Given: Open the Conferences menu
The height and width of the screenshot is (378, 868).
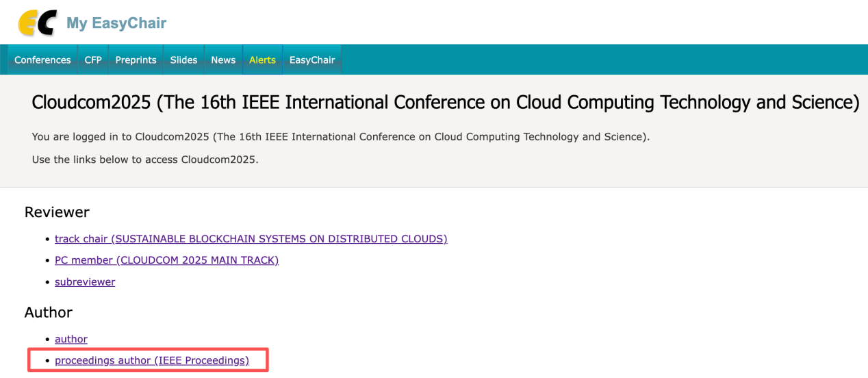Looking at the screenshot, I should point(42,60).
